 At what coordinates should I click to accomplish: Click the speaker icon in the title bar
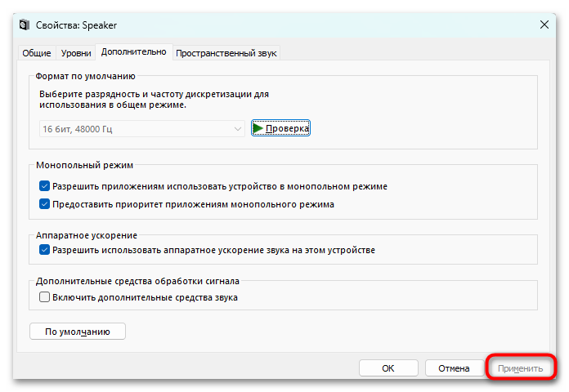click(25, 25)
